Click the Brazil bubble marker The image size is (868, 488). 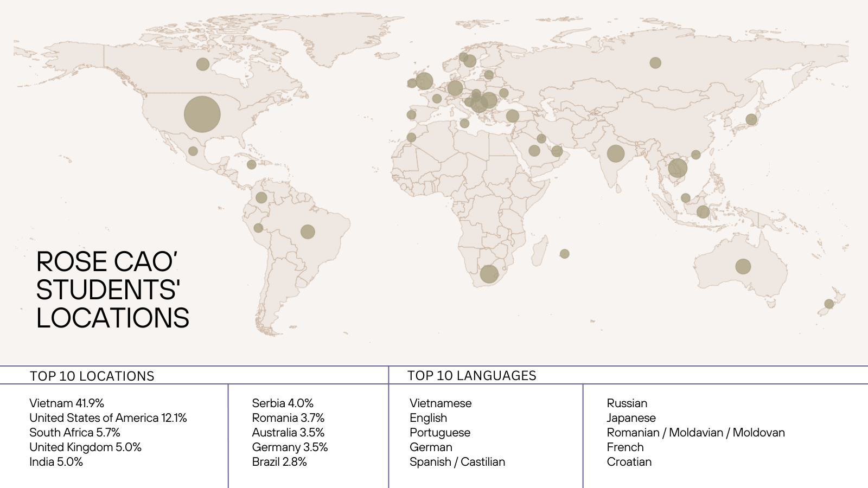[308, 232]
